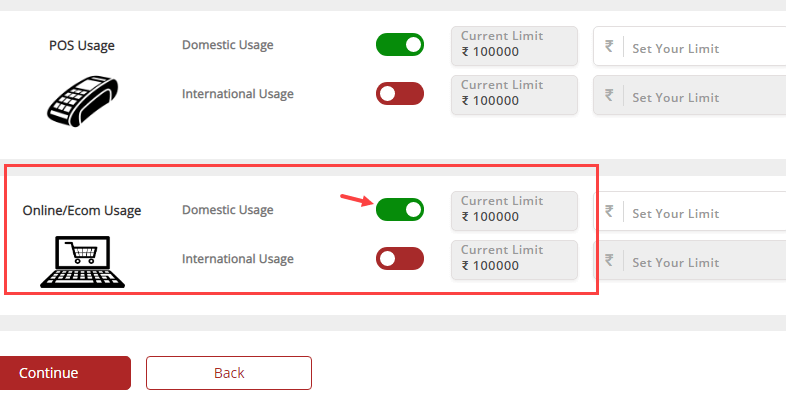Turn off POS Domestic Usage toggle
This screenshot has width=786, height=414.
coord(400,45)
